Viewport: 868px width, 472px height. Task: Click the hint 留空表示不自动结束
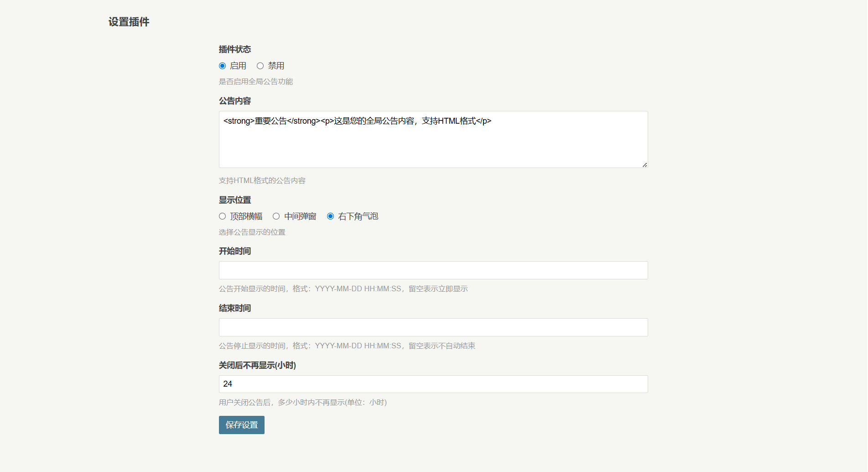[x=442, y=346]
